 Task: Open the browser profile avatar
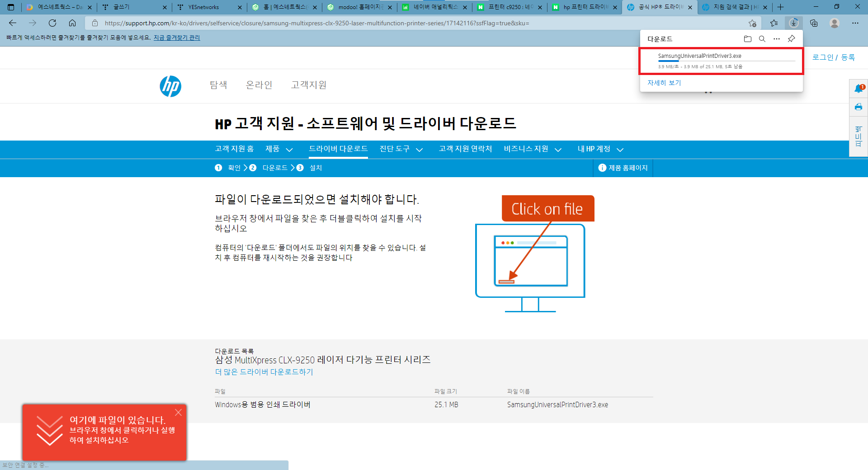coord(835,23)
